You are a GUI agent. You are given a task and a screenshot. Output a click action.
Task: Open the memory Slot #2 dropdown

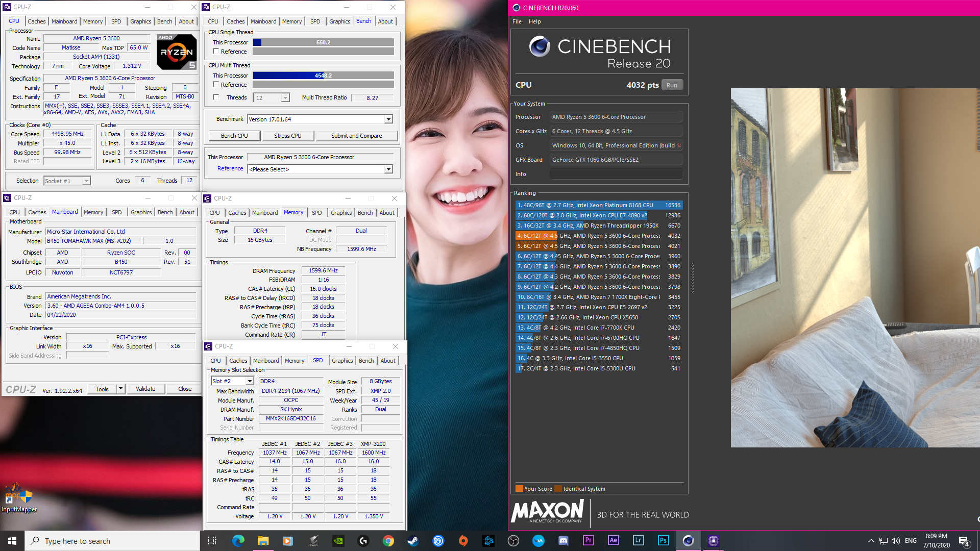(x=233, y=381)
